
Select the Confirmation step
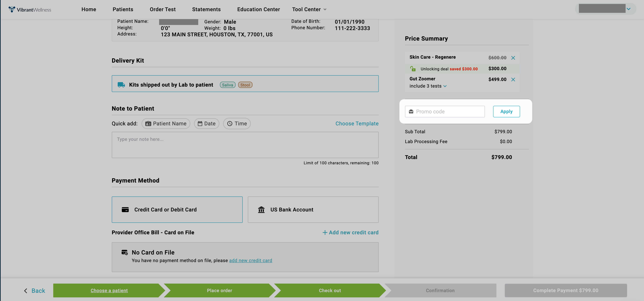(440, 290)
